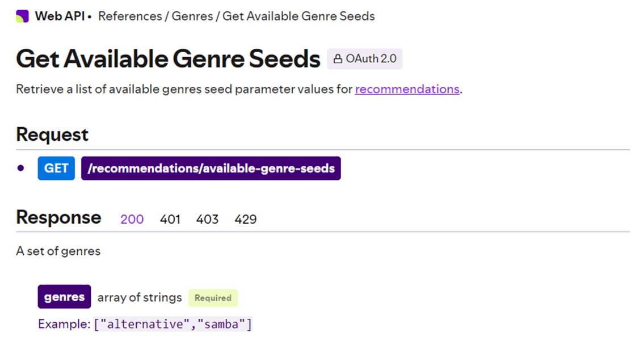Click the purple genres field badge
This screenshot has height=345, width=644.
coord(64,297)
